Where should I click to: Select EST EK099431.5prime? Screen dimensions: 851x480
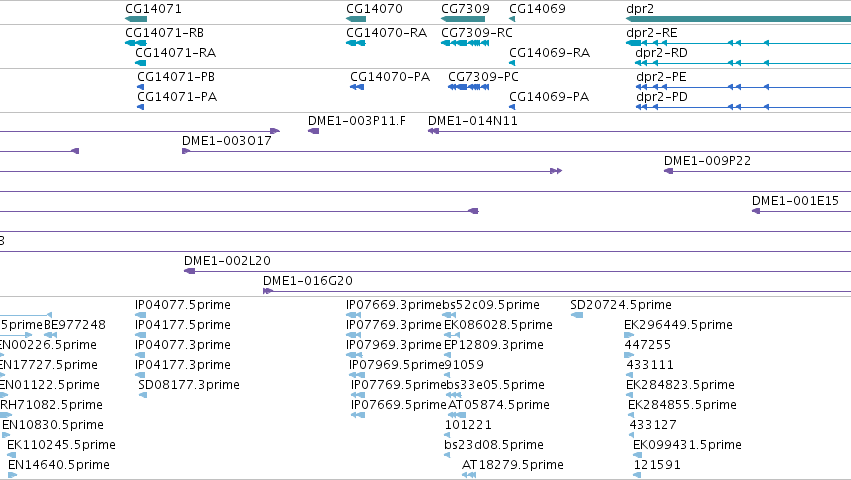point(687,445)
